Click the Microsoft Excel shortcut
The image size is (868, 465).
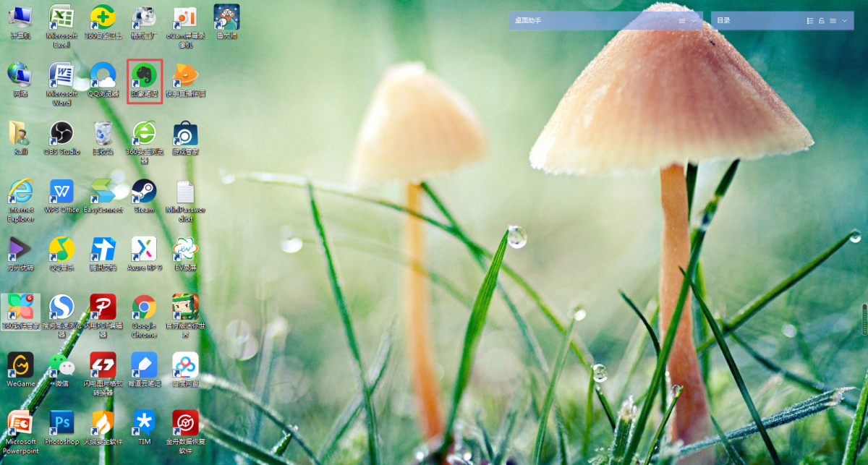coord(61,17)
